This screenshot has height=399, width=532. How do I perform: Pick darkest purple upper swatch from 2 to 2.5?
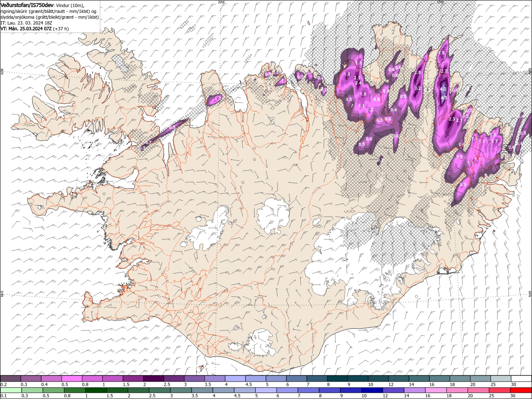click(153, 379)
